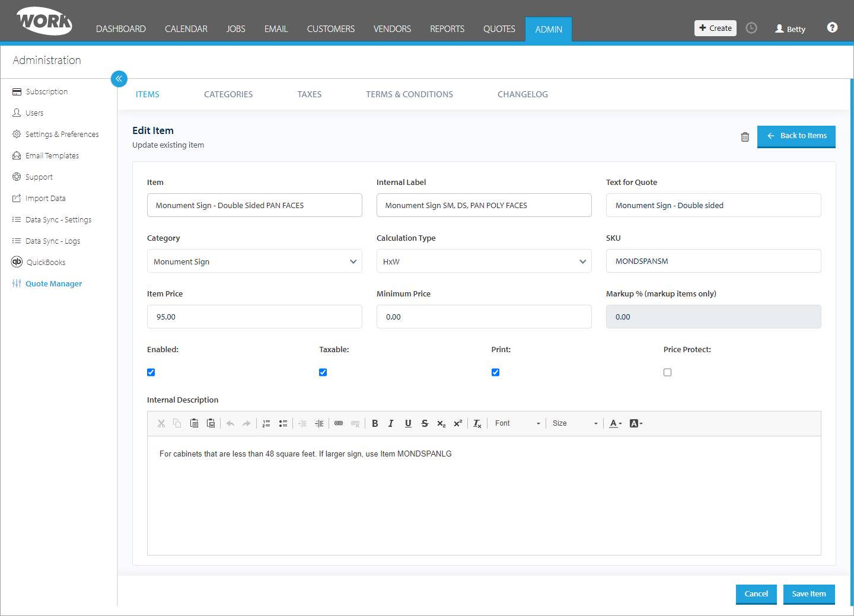Collapse the sidebar with double-chevron button

pyautogui.click(x=119, y=78)
